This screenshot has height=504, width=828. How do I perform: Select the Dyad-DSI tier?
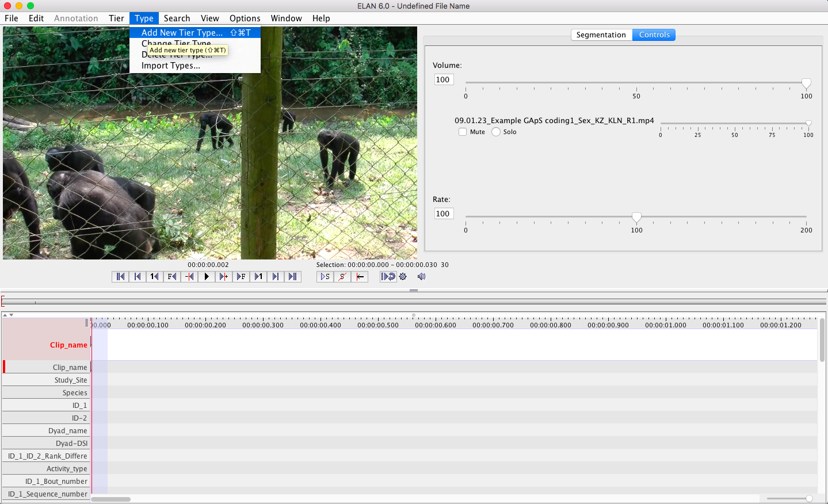[46, 443]
